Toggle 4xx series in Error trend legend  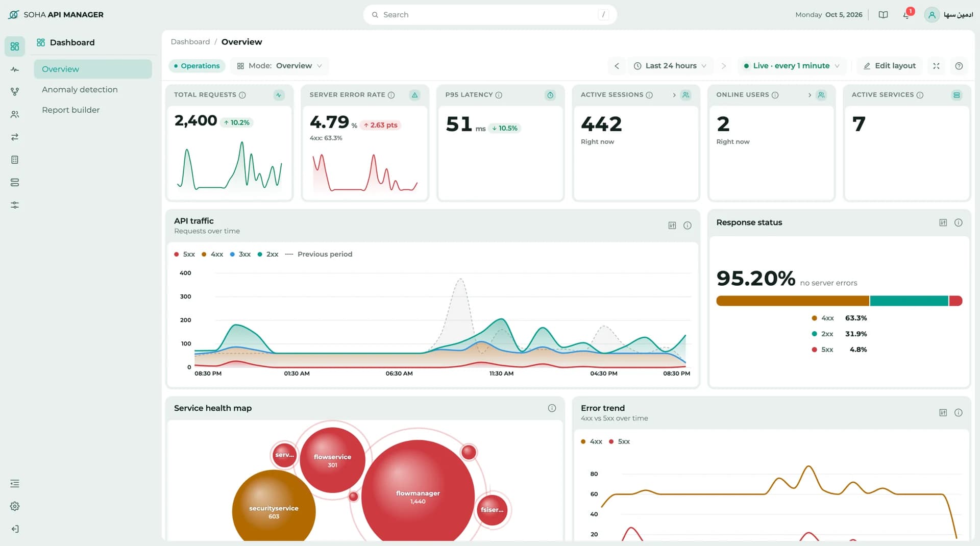click(x=592, y=441)
